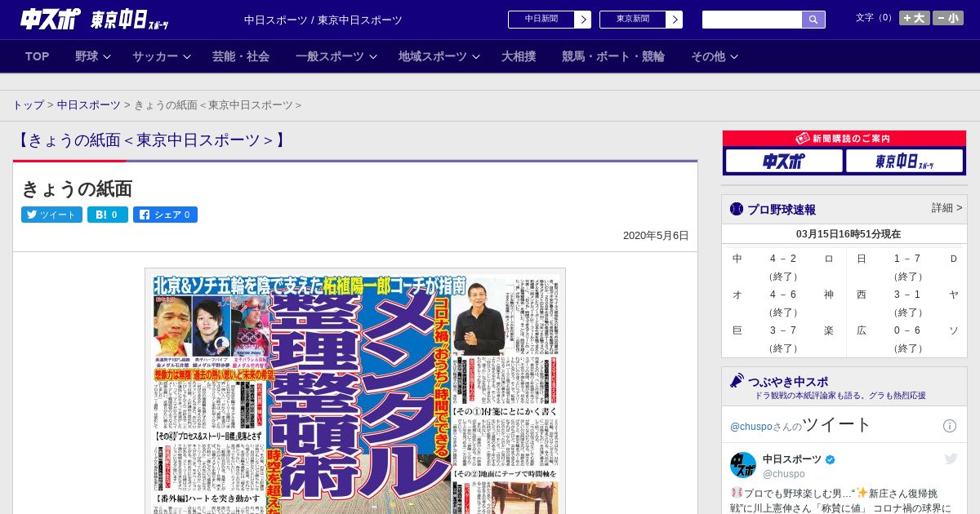Click score 1 － 7 for 日 vs D
Screen dimensions: 980x514
point(907,259)
